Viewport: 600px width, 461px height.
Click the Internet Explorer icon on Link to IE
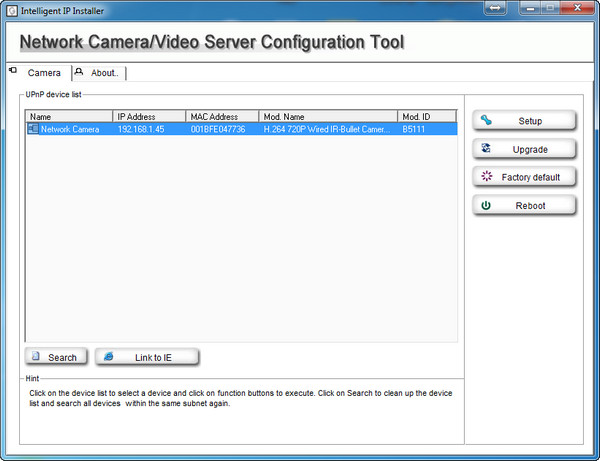[109, 357]
